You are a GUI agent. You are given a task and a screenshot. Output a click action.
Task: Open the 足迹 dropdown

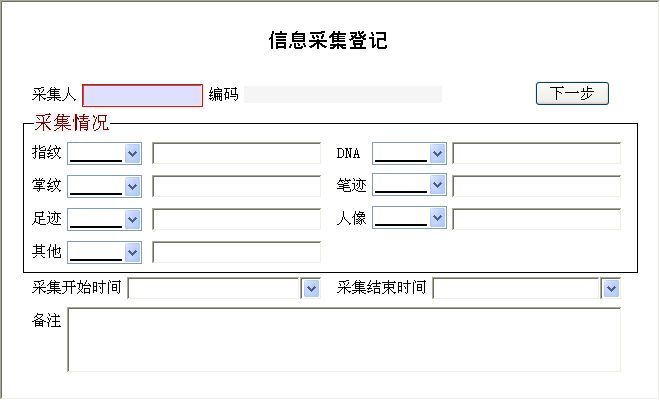pyautogui.click(x=104, y=219)
